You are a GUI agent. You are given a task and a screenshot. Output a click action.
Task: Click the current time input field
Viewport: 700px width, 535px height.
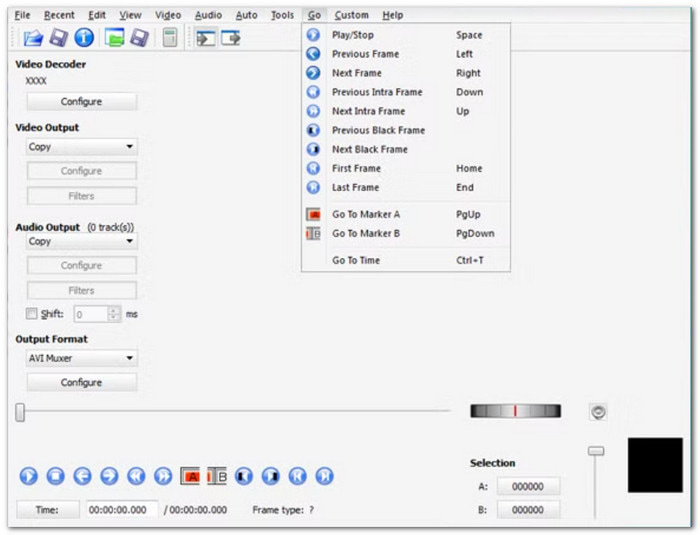click(x=121, y=510)
